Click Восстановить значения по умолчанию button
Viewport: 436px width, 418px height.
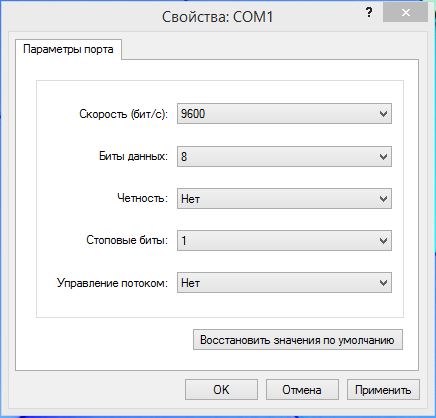tap(298, 340)
